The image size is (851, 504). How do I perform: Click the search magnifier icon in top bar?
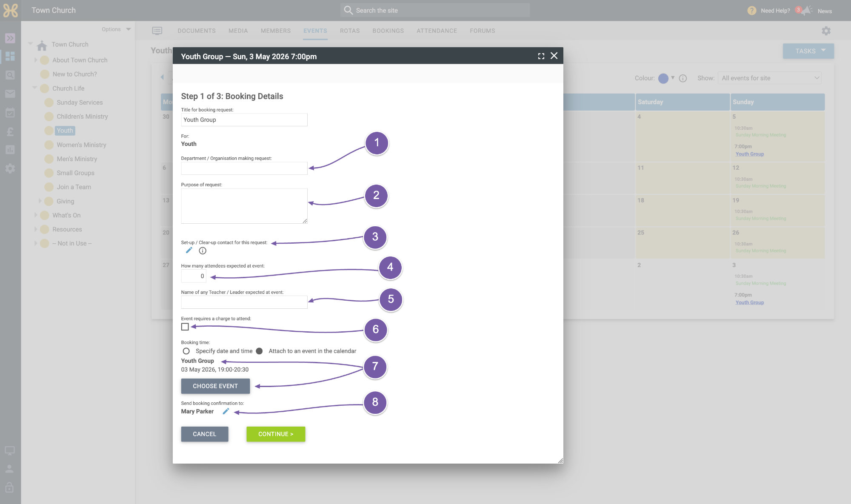pos(348,10)
